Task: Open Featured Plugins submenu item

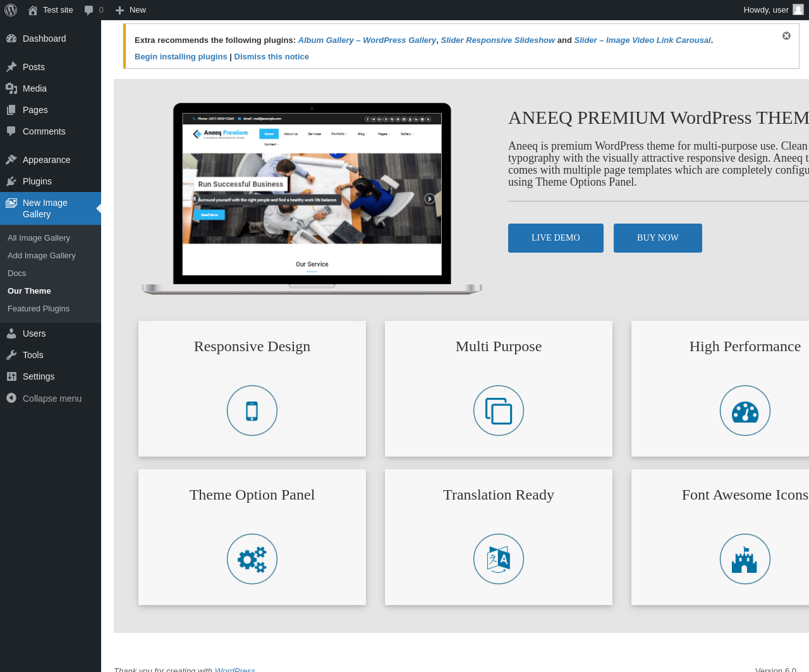Action: 39,309
